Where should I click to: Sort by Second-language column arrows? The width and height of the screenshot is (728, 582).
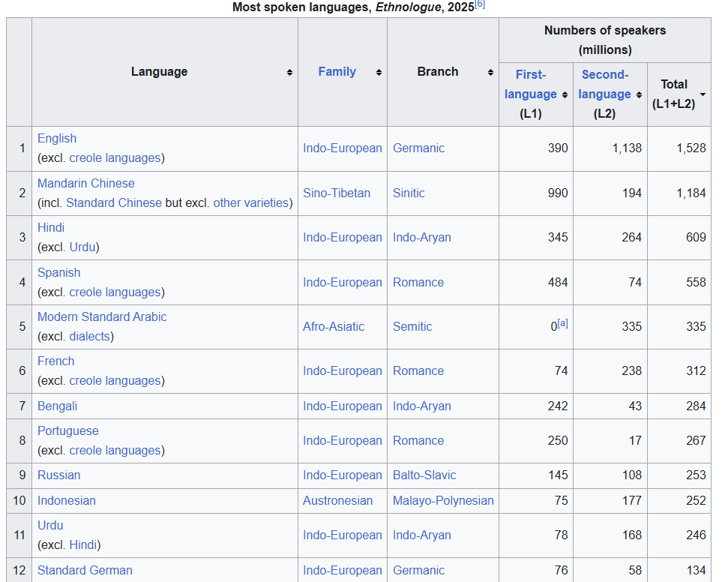click(639, 94)
